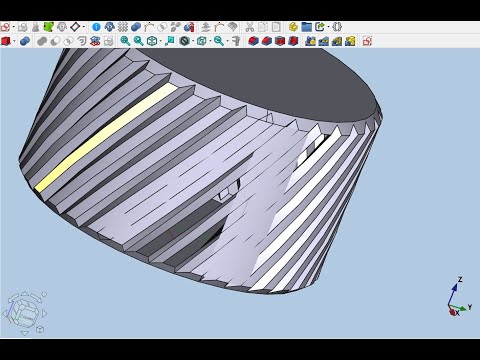480x360 pixels.
Task: Click the navigation cube's up arrow
Action: (25, 293)
